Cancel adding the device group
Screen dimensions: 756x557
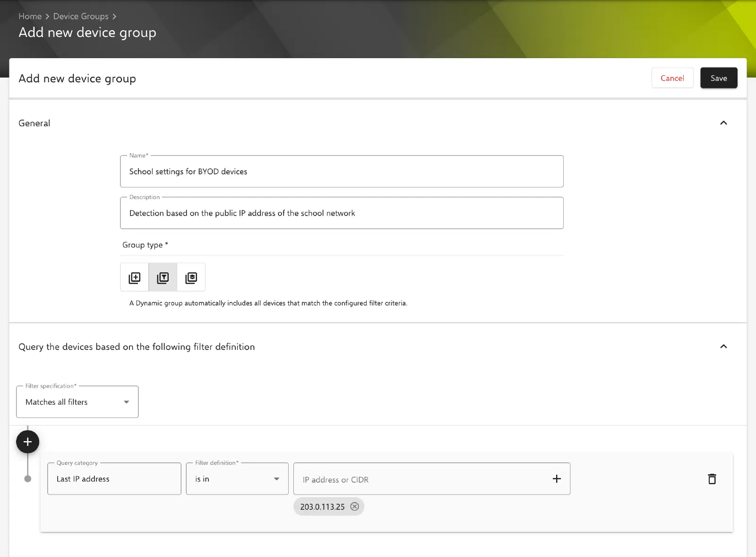tap(672, 78)
